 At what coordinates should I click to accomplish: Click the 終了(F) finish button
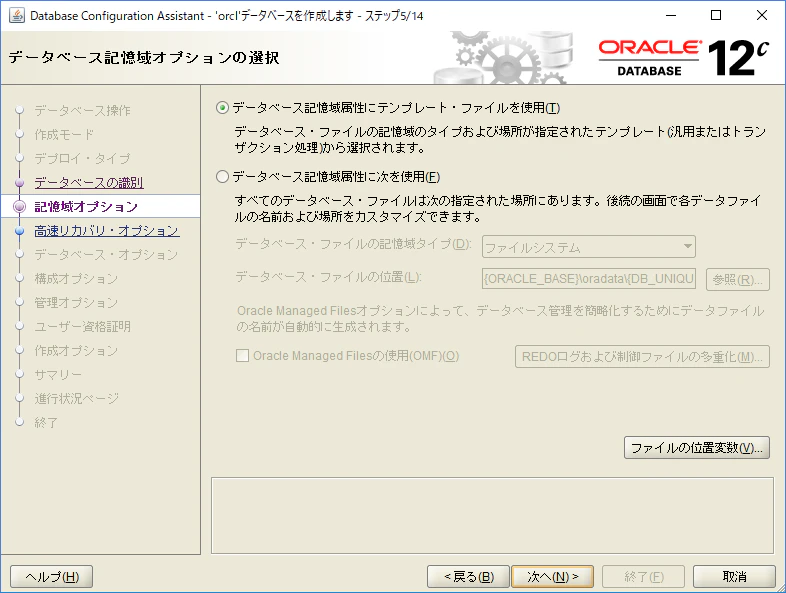643,576
